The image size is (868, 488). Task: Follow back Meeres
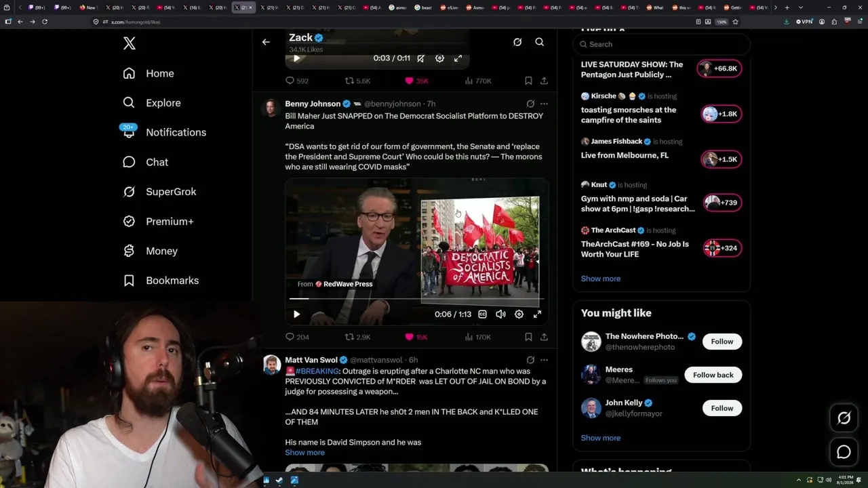tap(713, 375)
